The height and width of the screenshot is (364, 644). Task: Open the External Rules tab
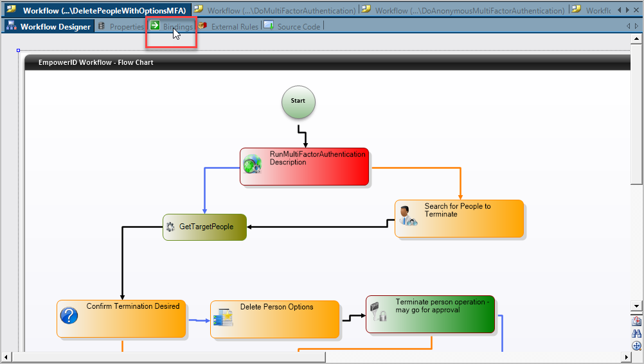pyautogui.click(x=228, y=26)
